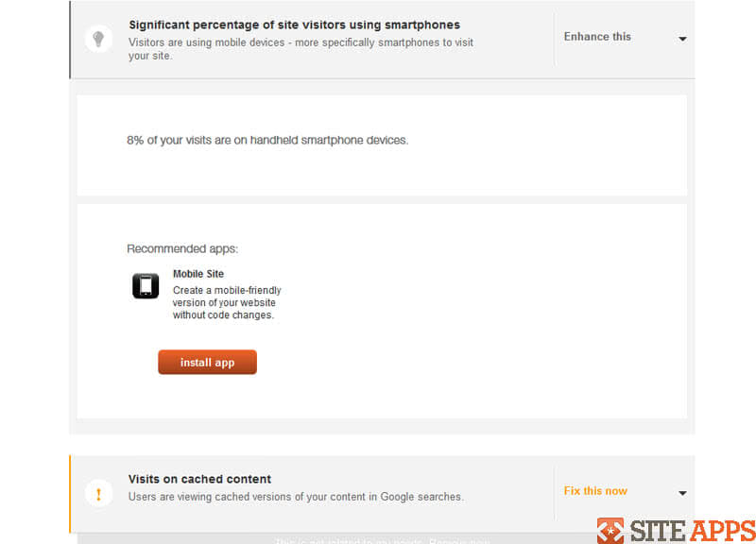Click the orange exclamation warning icon
The width and height of the screenshot is (756, 544).
tap(98, 493)
